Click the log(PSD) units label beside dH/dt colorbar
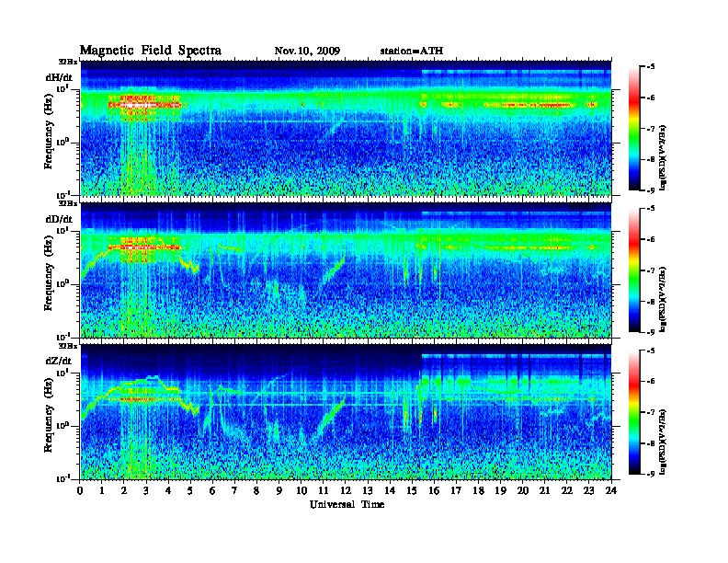The width and height of the screenshot is (728, 563). point(663,158)
